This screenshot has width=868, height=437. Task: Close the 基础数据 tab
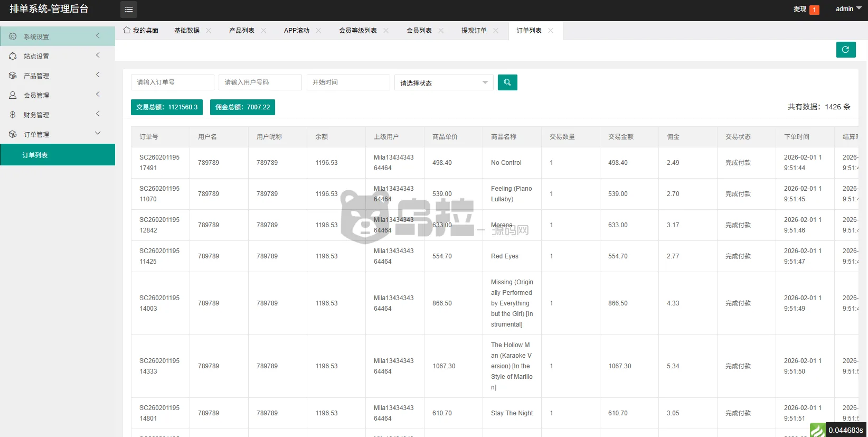[209, 31]
